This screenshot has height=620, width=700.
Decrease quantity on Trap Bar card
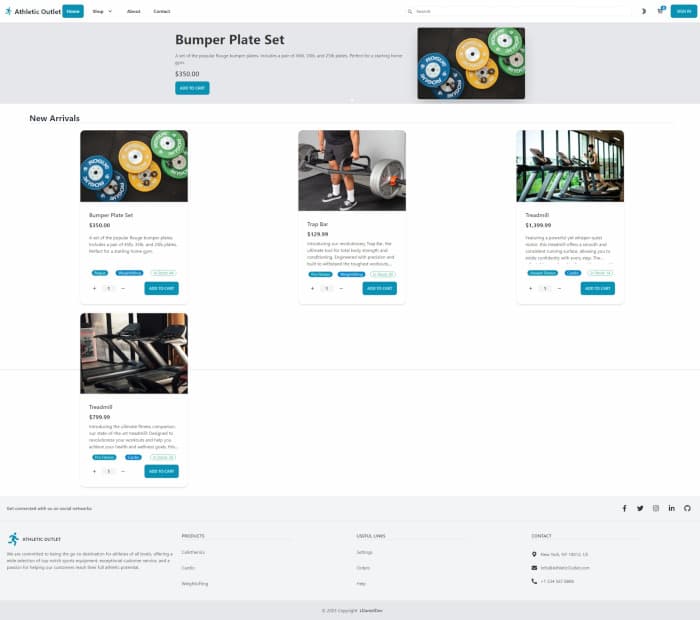coord(341,288)
